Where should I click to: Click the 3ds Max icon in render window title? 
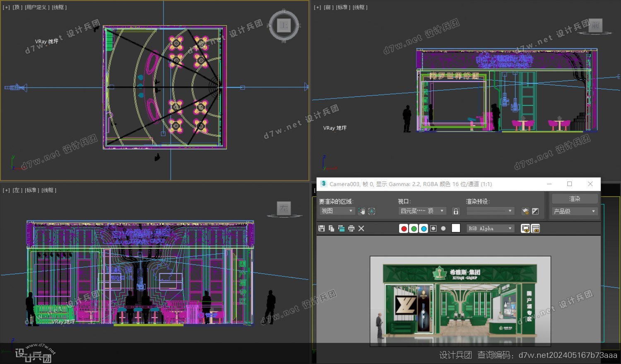[x=323, y=184]
